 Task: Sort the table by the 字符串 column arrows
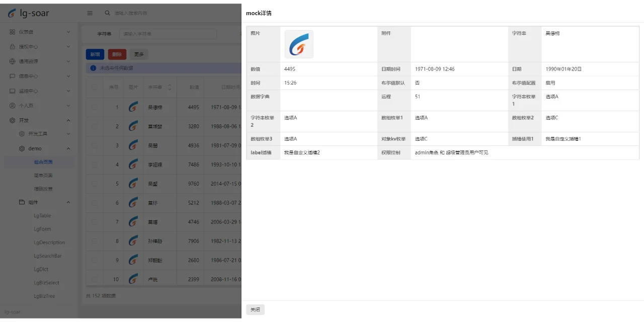click(x=170, y=87)
